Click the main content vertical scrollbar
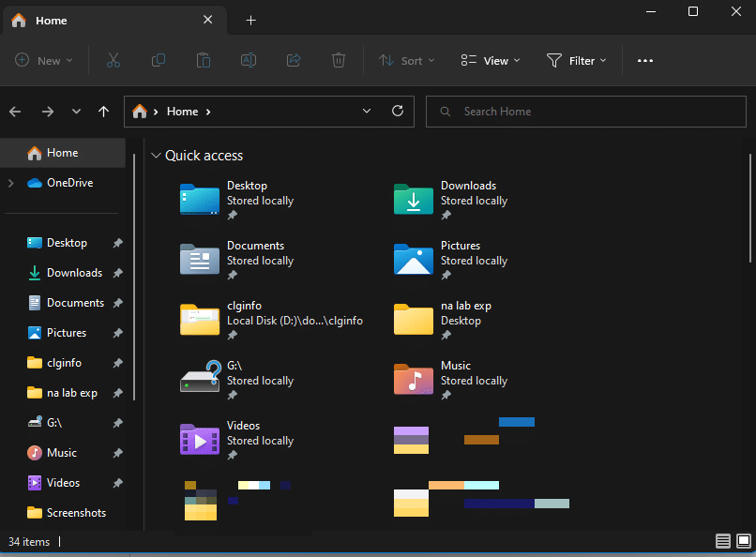756x557 pixels. click(749, 208)
